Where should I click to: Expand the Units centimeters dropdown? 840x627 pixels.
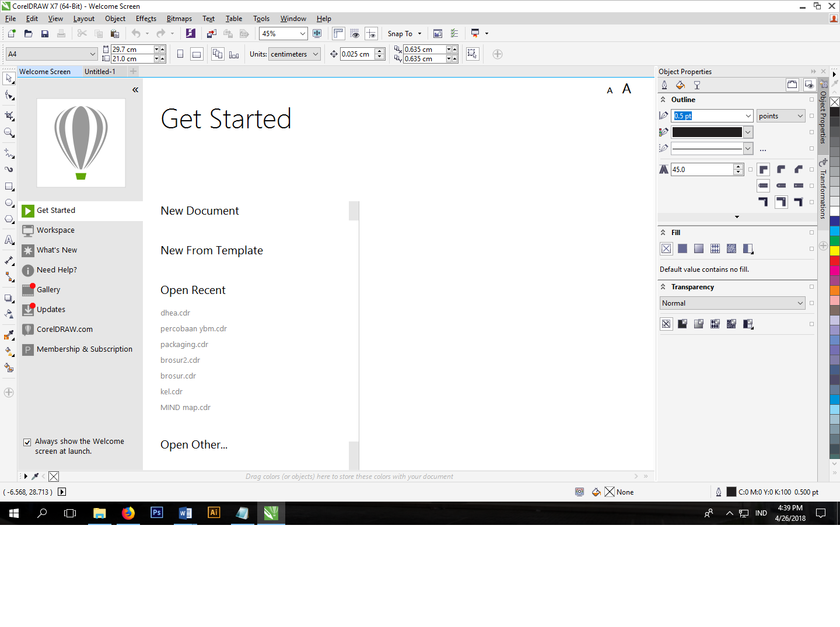click(x=316, y=54)
